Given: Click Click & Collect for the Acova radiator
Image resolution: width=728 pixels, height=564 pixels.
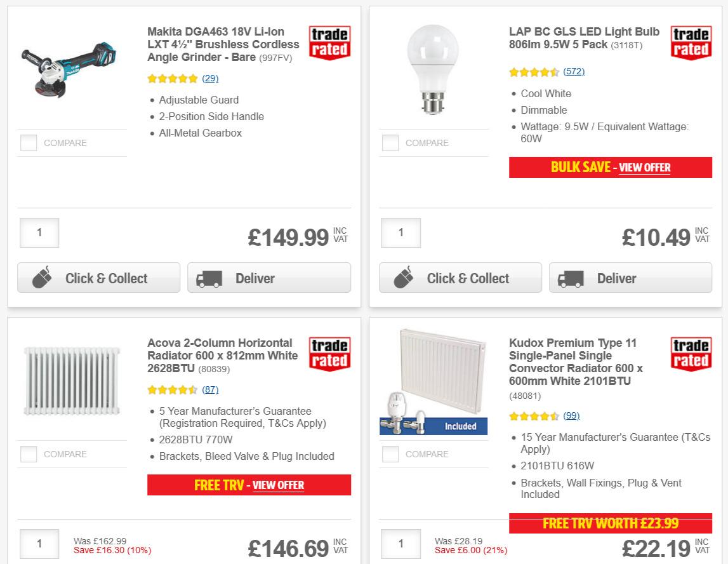Looking at the screenshot, I should [x=98, y=562].
